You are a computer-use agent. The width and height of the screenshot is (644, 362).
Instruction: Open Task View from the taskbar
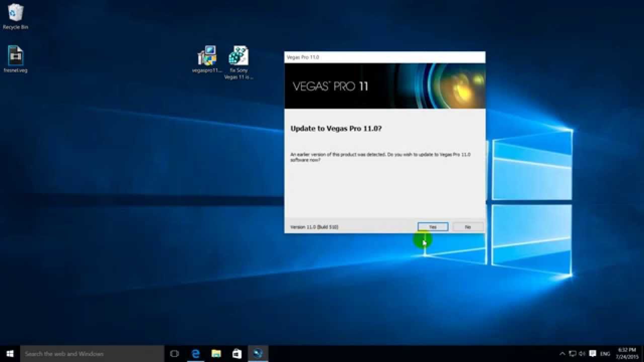pyautogui.click(x=175, y=353)
